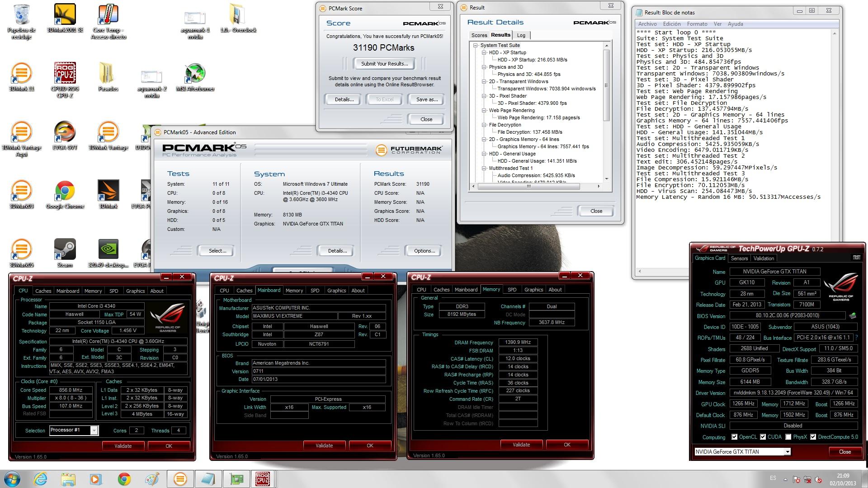Click GPU-Z BIOS save chip icon
The width and height of the screenshot is (868, 488).
click(853, 316)
